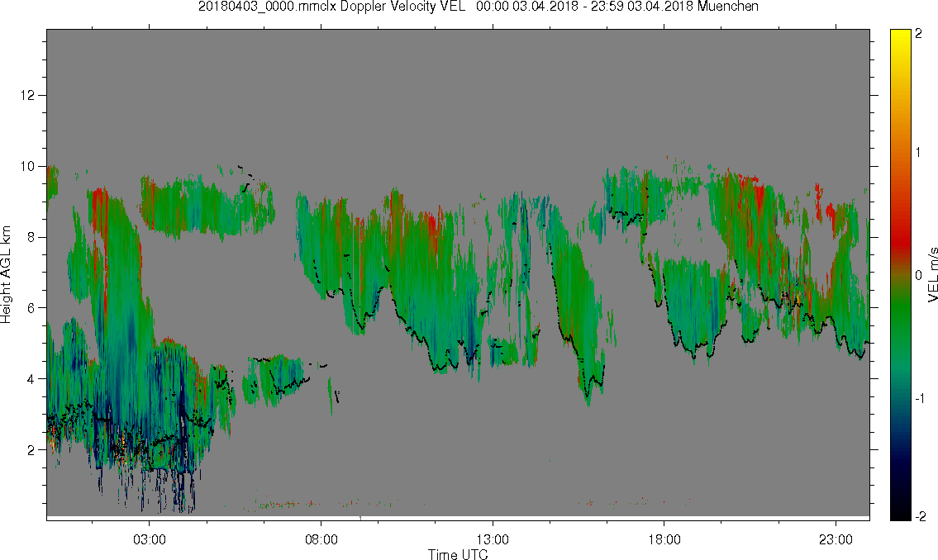Click the plot title mentioning Doppler Velocity VEL
Screen dimensions: 938x560
pyautogui.click(x=478, y=7)
